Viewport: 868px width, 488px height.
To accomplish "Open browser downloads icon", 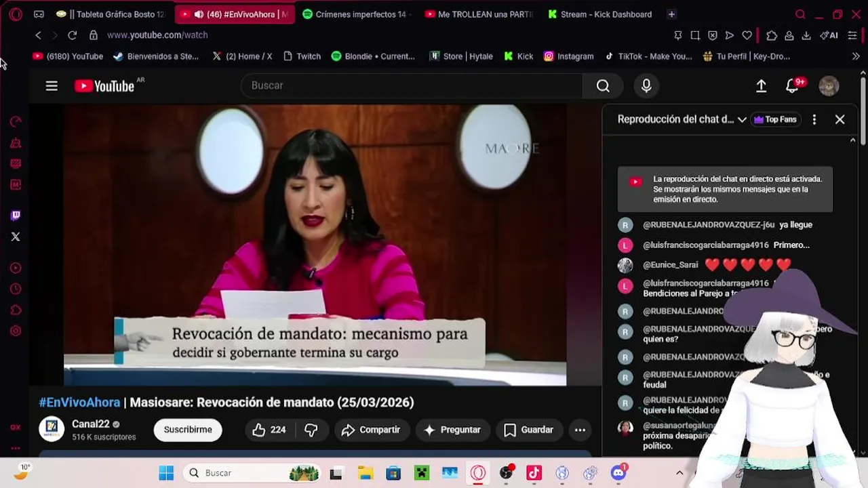I will click(x=806, y=35).
